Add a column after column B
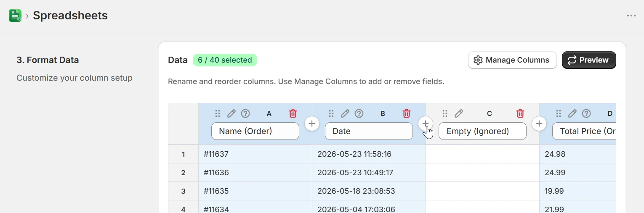644x213 pixels. [426, 124]
